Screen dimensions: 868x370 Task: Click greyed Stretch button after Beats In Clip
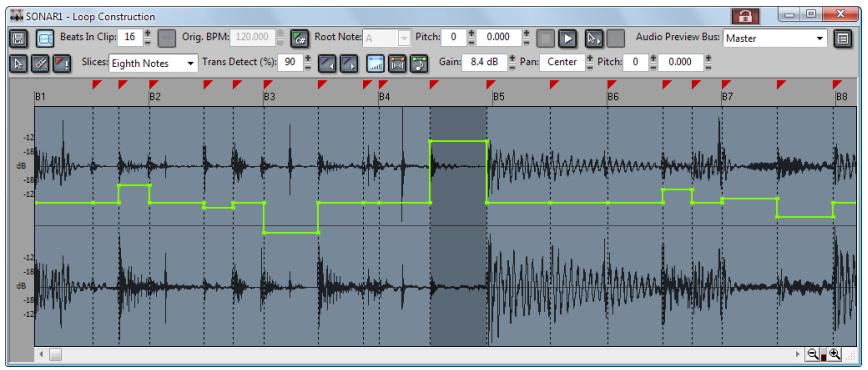(166, 38)
